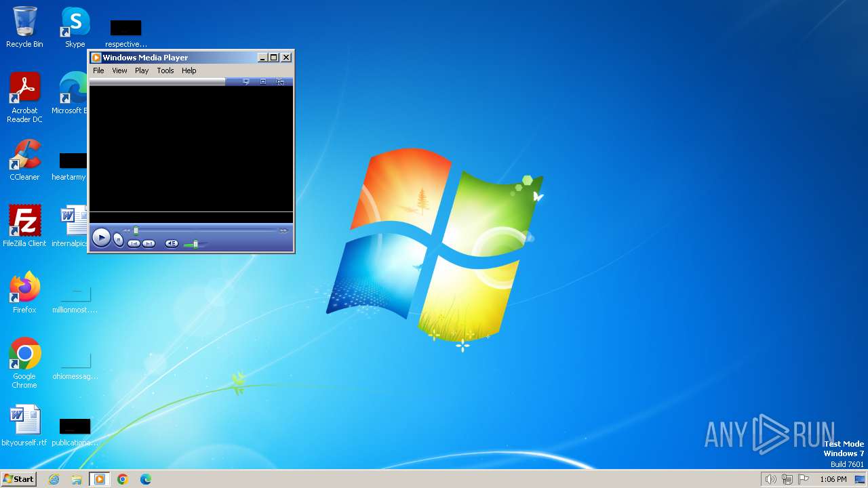Mute the Media Player sound
Screen dimensions: 868x488
[172, 243]
